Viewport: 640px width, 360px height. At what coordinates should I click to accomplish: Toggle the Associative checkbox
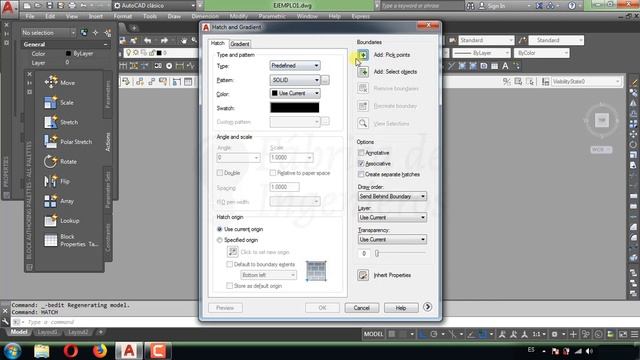pyautogui.click(x=361, y=163)
